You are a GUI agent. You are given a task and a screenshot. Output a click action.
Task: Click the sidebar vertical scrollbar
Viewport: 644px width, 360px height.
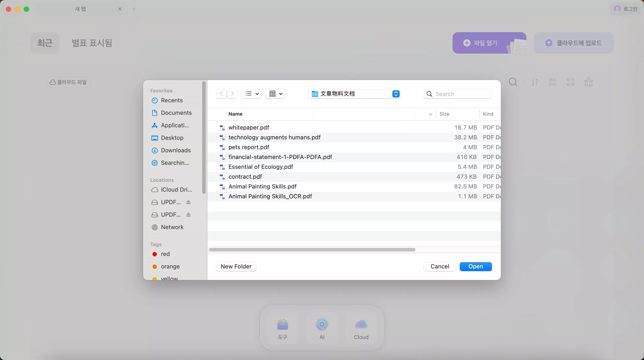pyautogui.click(x=204, y=138)
